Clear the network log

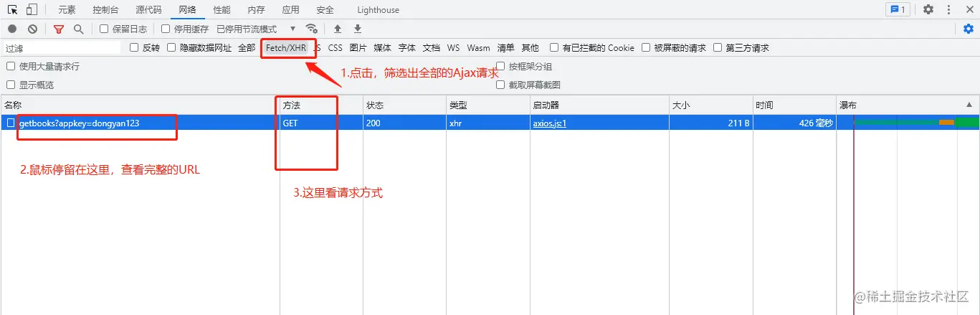pyautogui.click(x=32, y=29)
